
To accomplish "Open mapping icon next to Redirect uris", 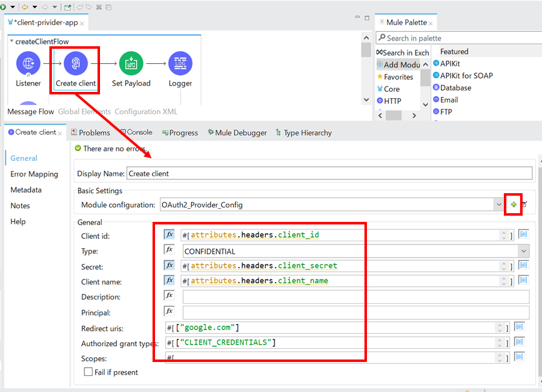I will pos(518,327).
